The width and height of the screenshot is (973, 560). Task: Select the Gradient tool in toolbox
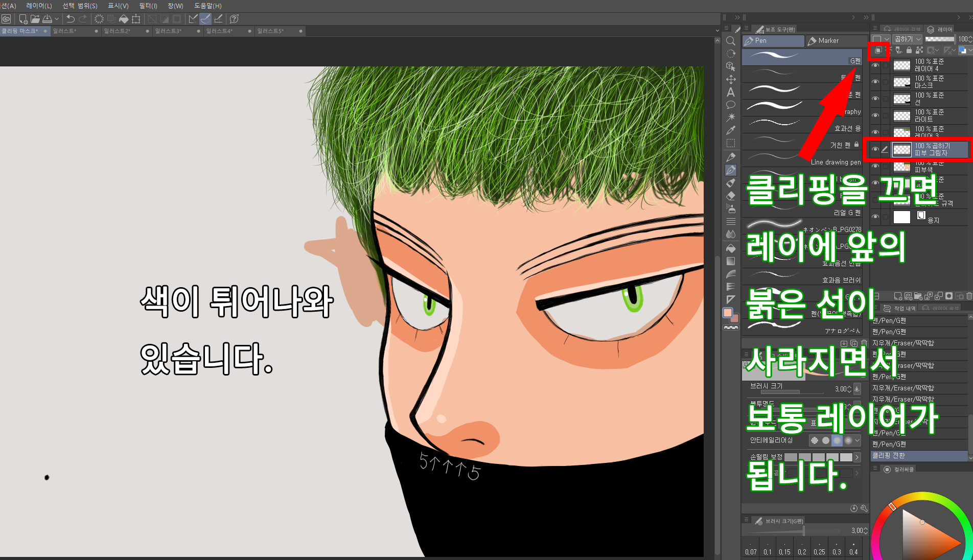(731, 261)
